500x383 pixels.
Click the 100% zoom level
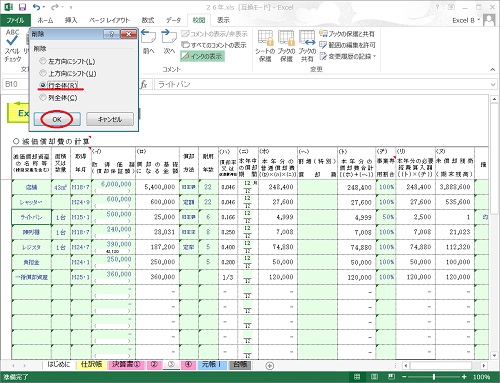(481, 377)
